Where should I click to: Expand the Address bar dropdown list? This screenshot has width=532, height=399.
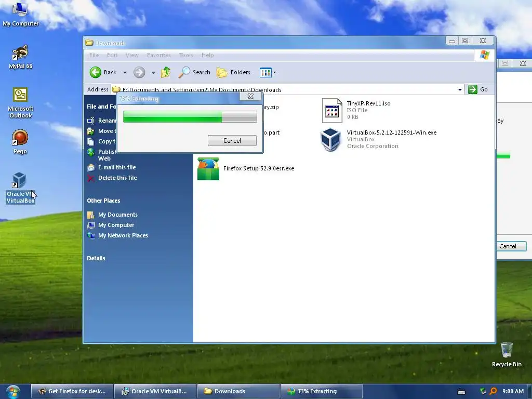(x=460, y=89)
